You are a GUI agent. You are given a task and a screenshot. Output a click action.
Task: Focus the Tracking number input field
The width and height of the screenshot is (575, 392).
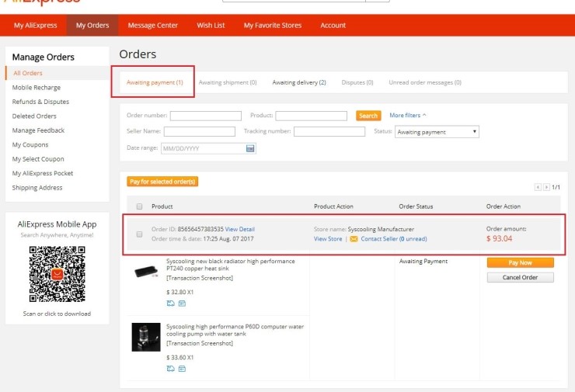coord(329,131)
